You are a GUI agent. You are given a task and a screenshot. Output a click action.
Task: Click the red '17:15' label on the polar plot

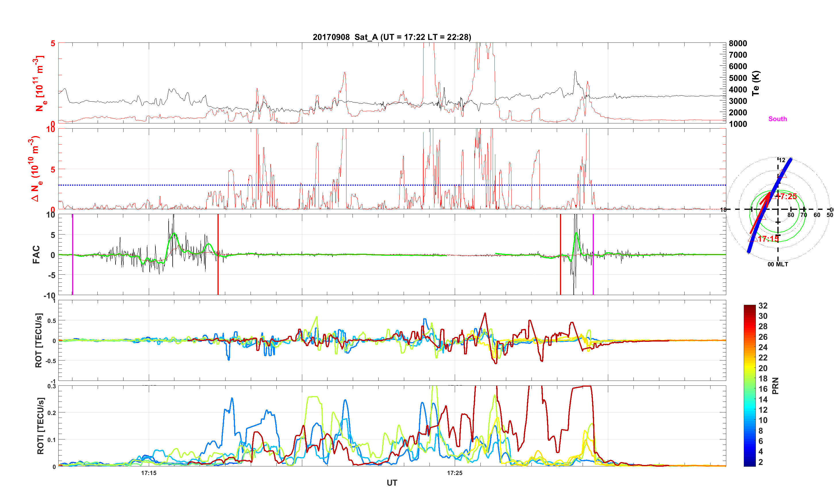pos(768,239)
